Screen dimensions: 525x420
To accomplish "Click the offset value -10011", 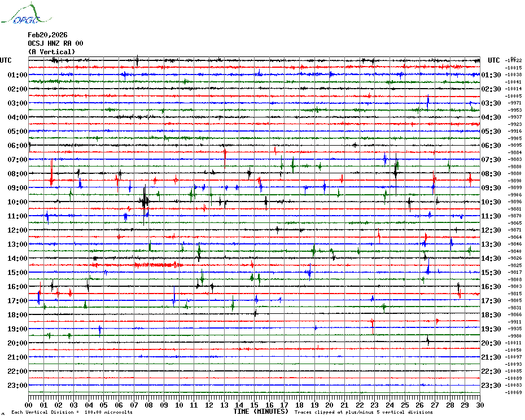I will pos(514,343).
